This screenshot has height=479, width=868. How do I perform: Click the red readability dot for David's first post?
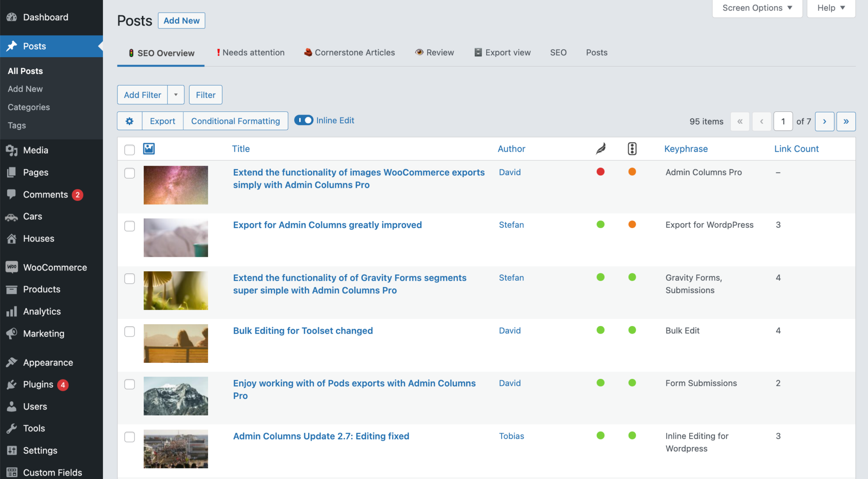pos(601,172)
